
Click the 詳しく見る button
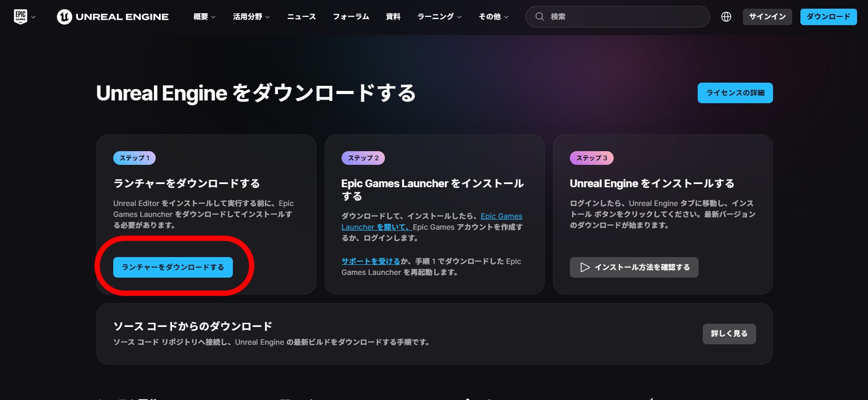(x=729, y=334)
